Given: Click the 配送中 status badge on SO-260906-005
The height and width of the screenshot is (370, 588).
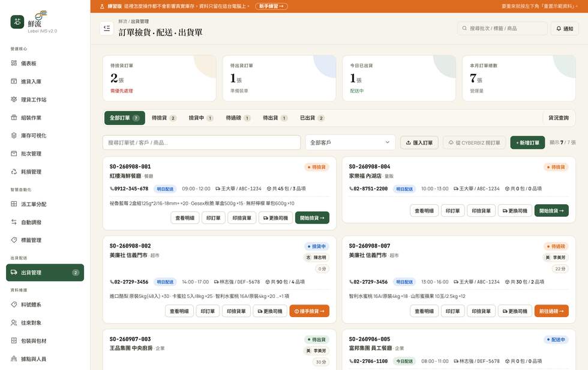Looking at the screenshot, I should pos(556,339).
